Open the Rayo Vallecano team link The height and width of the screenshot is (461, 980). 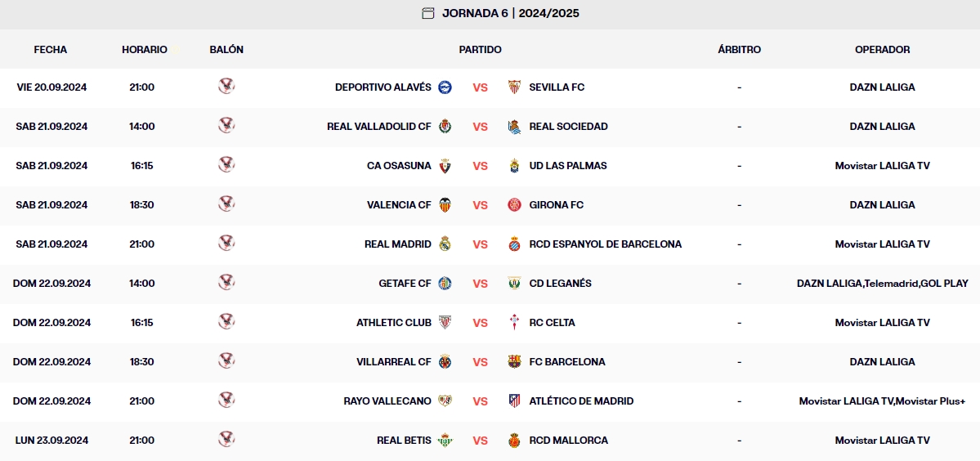(x=387, y=401)
